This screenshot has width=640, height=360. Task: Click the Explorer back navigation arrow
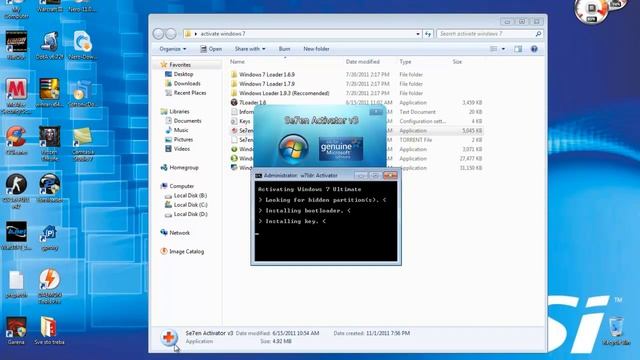(x=158, y=34)
